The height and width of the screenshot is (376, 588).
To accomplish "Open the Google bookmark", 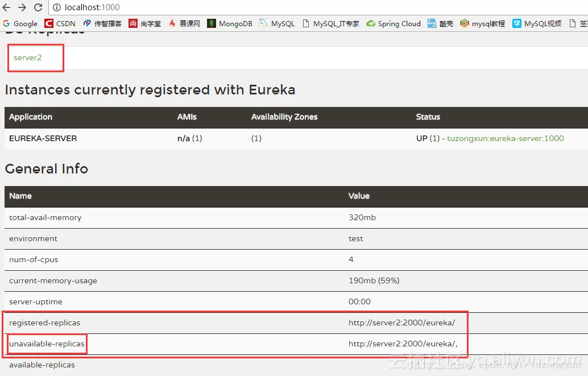I will pyautogui.click(x=20, y=24).
